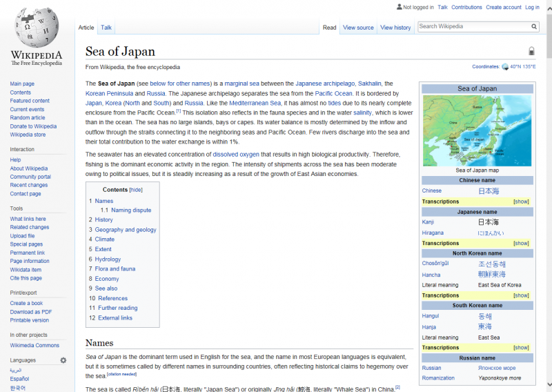Viewport: 552px width, 392px height.
Task: Open the Help link
Action: 15,160
